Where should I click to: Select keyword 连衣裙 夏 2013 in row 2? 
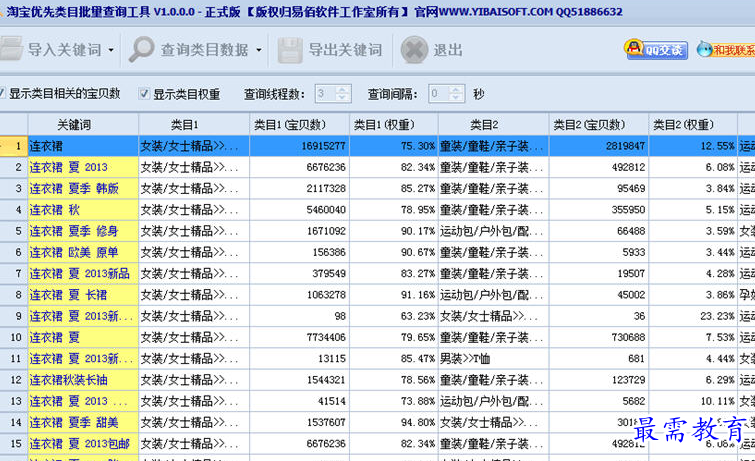pyautogui.click(x=83, y=167)
